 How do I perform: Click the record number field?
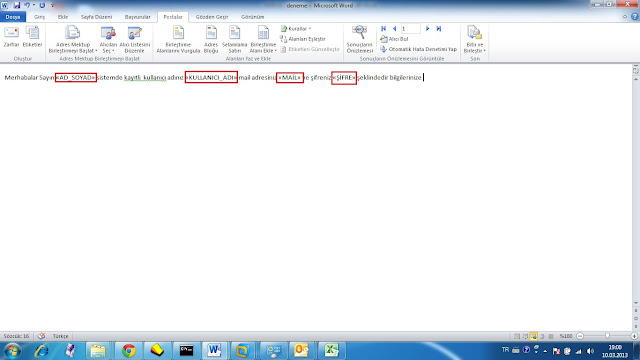410,29
